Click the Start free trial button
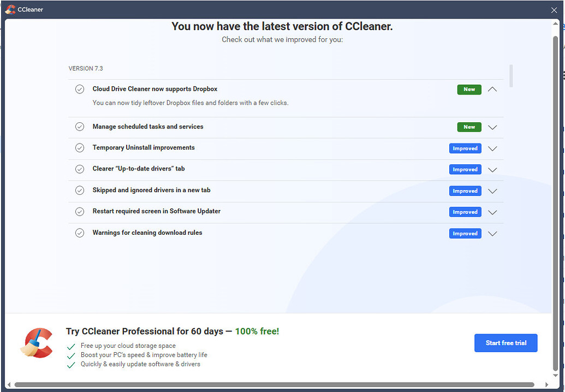 pyautogui.click(x=505, y=343)
